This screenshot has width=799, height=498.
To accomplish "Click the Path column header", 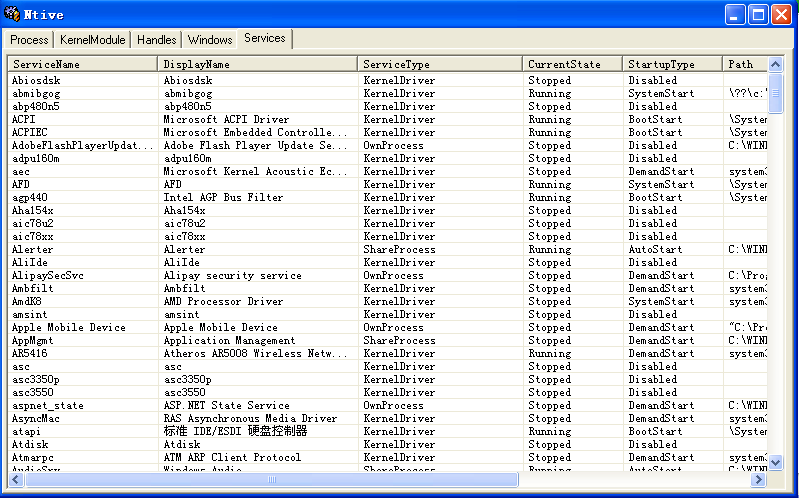I will coord(745,64).
